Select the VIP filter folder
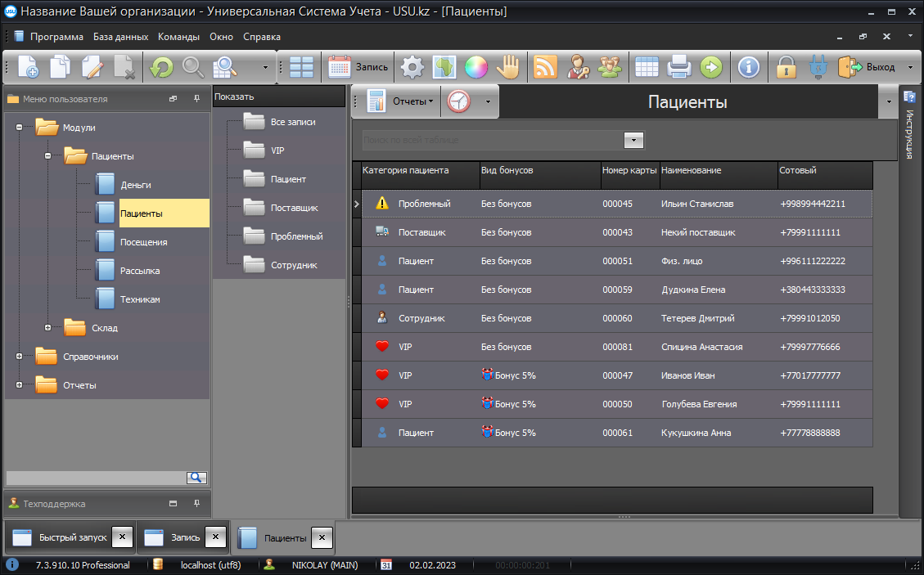This screenshot has height=575, width=924. point(277,150)
